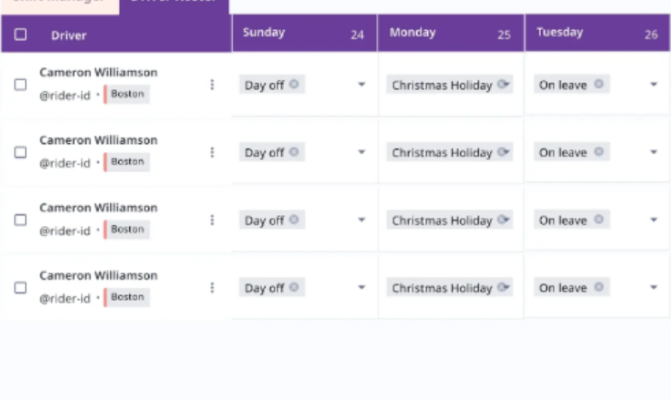Open the three-dot menu for the third driver
This screenshot has width=671, height=400.
tap(212, 220)
